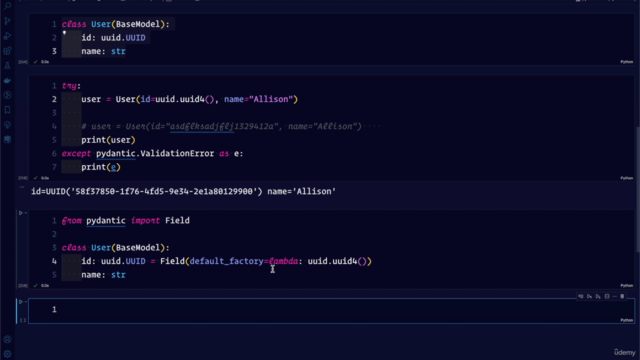640x360 pixels.
Task: Click the 'default_factory' argument text
Action: tap(227, 261)
